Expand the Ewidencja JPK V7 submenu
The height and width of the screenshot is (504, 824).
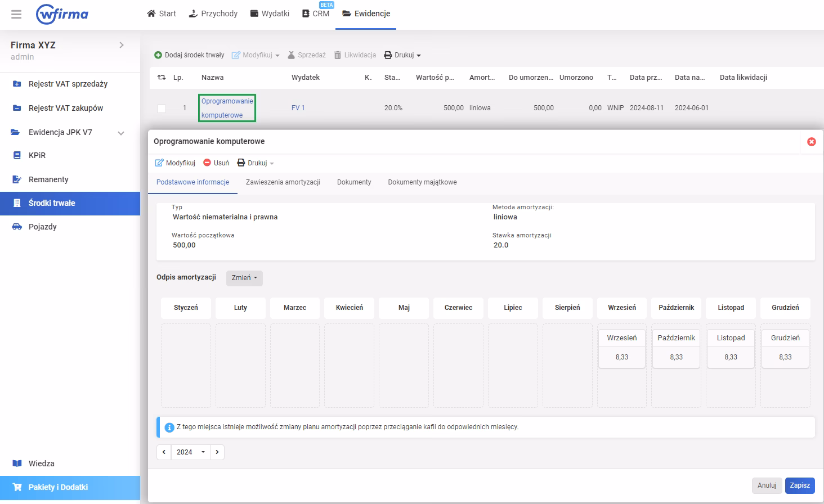(x=120, y=133)
